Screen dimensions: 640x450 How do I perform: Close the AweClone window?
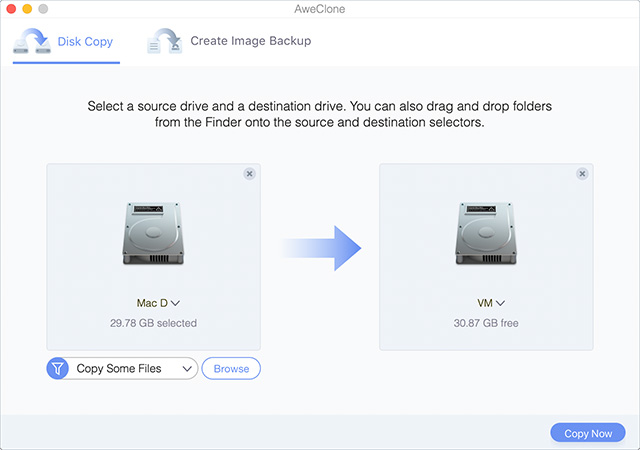[x=11, y=9]
